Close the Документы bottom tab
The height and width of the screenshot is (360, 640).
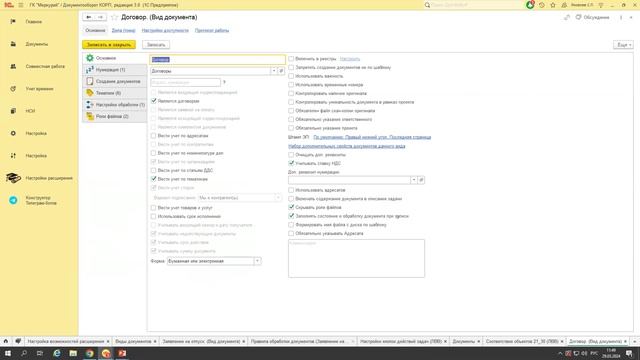478,341
